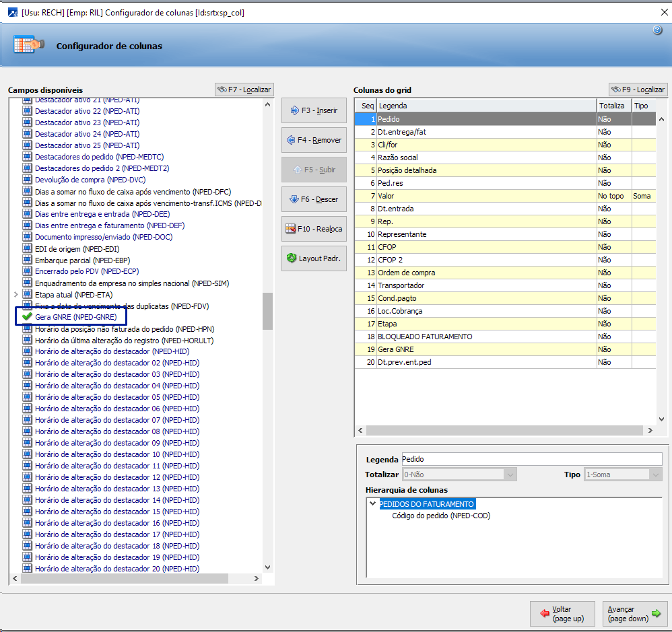Click the F10 Realoca button
Viewport: 672px width, 632px height.
pyautogui.click(x=314, y=229)
